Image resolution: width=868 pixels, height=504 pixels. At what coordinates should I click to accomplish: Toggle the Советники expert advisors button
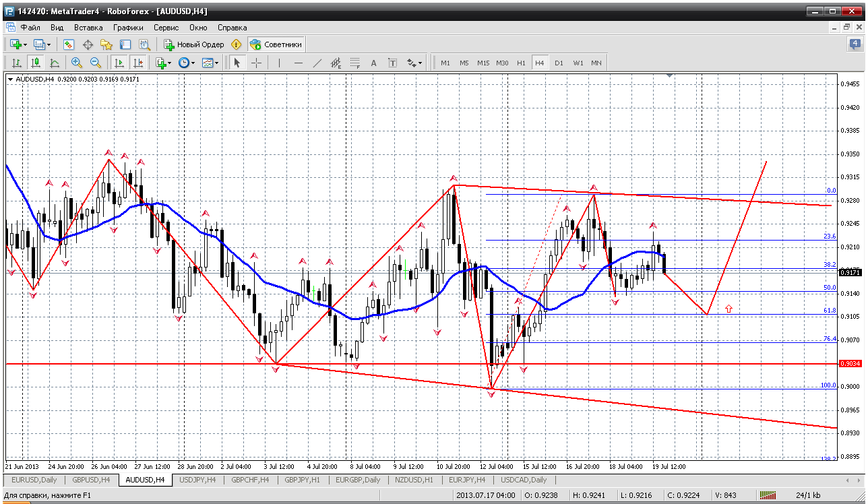pos(276,44)
